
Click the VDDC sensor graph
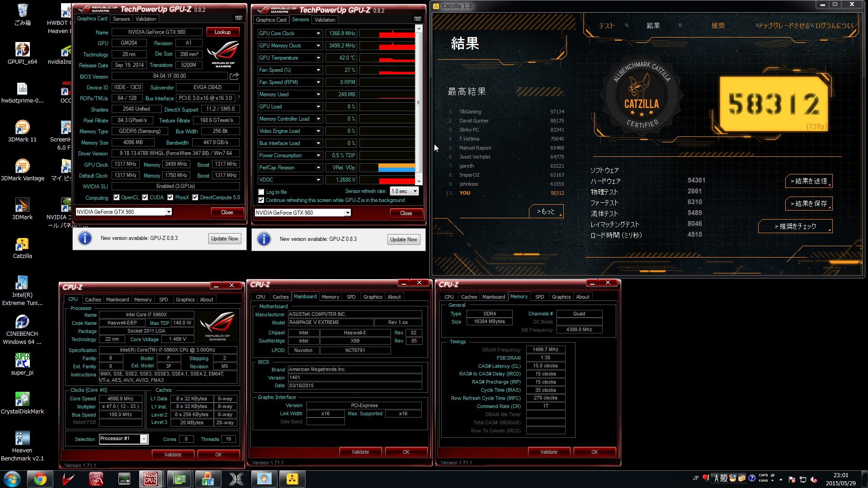point(387,180)
